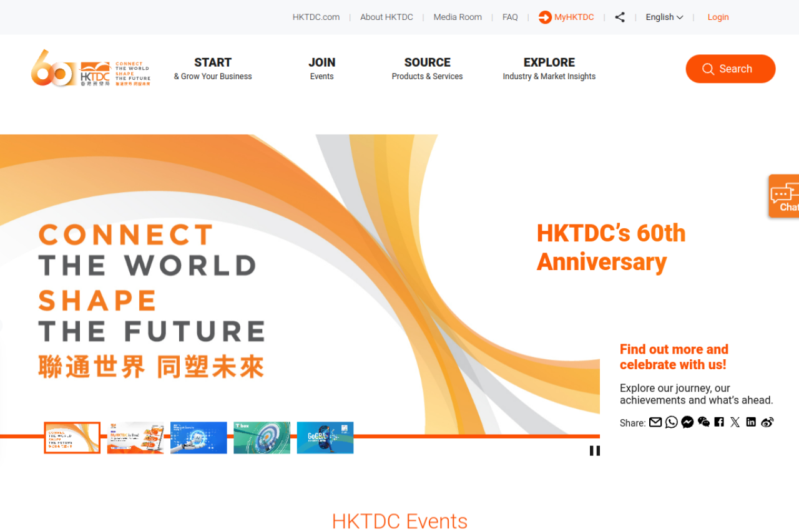Select the AI robot hand slide thumbnail
This screenshot has height=532, width=799.
point(199,438)
